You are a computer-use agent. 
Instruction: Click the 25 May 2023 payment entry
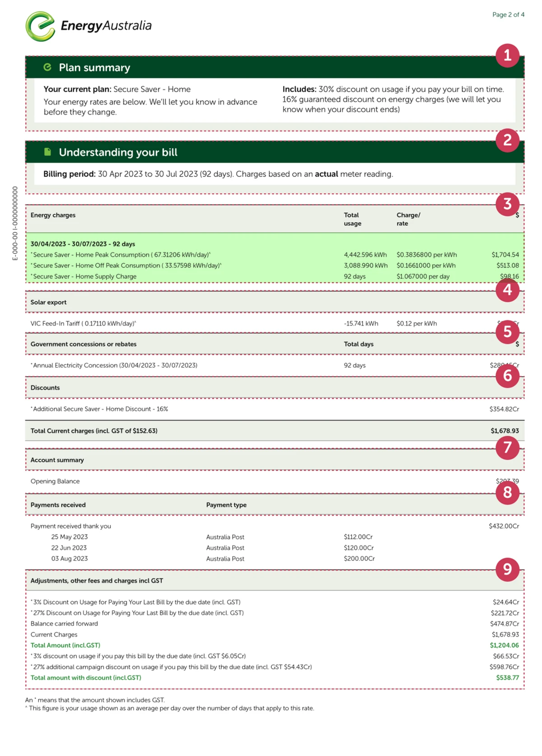70,537
